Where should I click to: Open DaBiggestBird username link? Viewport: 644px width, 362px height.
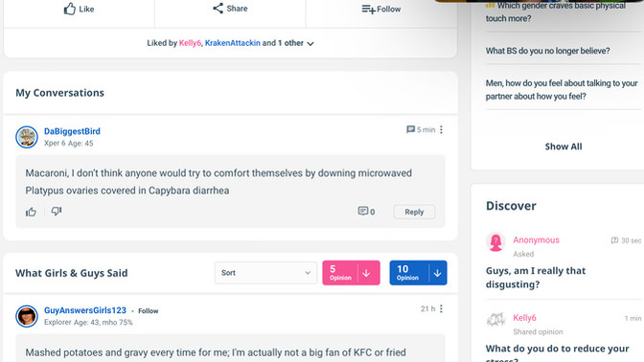(x=72, y=131)
